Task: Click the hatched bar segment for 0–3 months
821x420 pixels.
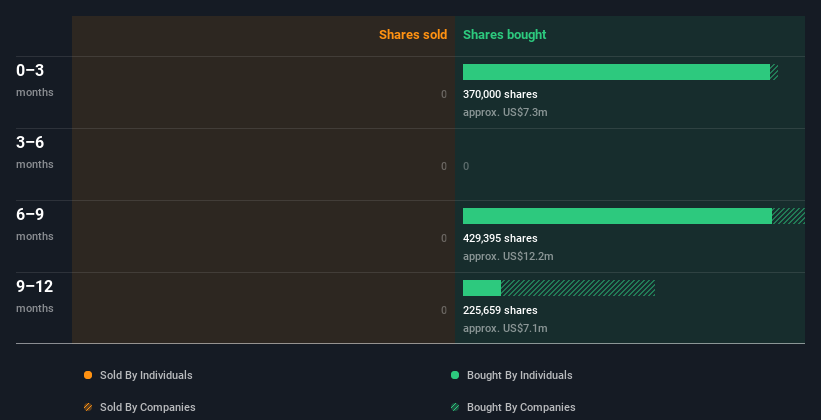Action: [x=774, y=72]
